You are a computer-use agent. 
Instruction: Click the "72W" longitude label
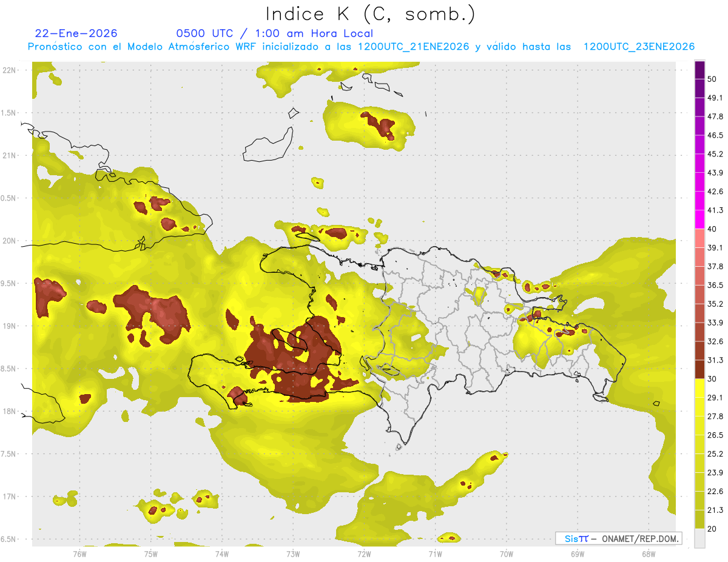point(364,554)
